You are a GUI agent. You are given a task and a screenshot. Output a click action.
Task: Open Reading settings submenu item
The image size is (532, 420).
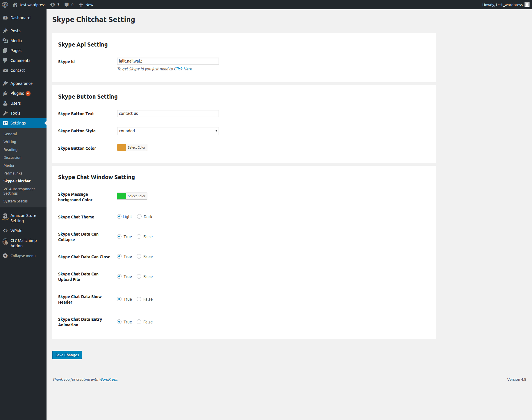10,150
